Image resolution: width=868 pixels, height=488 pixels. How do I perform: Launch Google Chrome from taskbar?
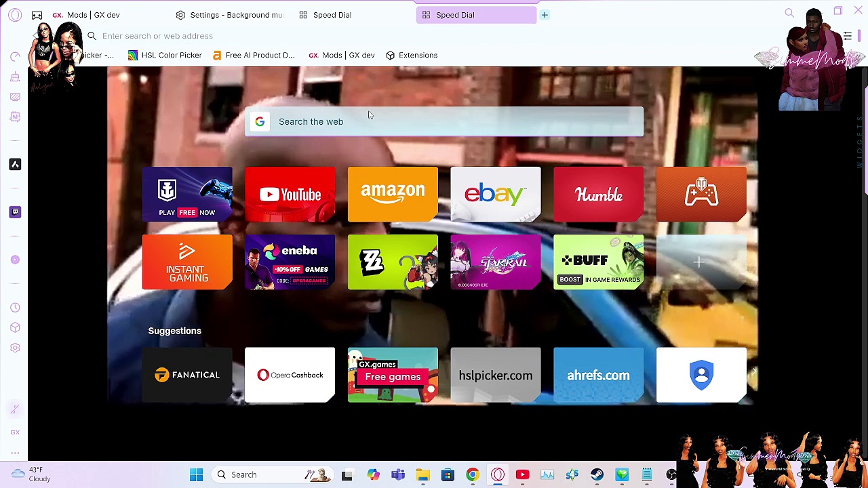tap(473, 474)
